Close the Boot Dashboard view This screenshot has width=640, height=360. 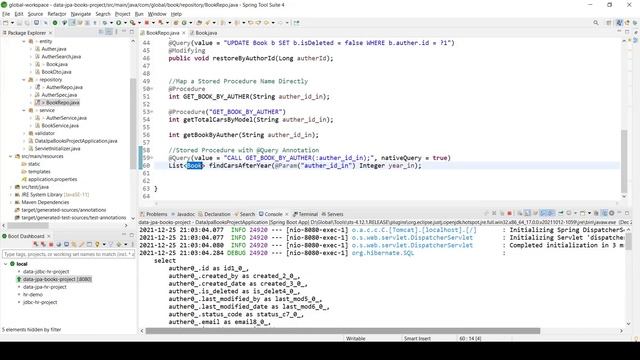pos(49,236)
